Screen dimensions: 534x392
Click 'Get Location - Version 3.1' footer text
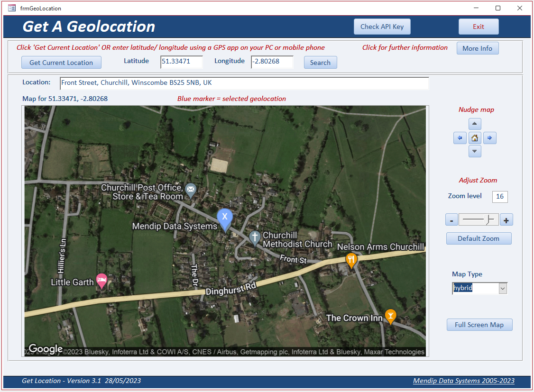coord(61,381)
